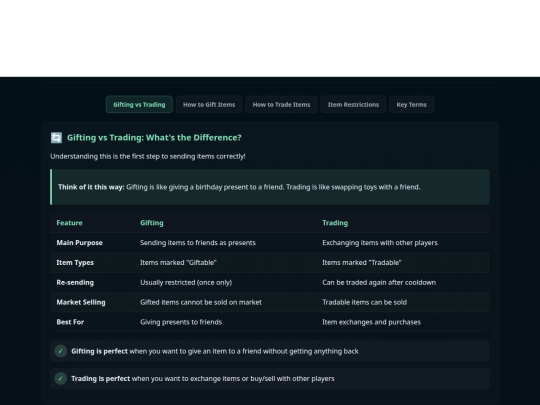This screenshot has height=405, width=540.
Task: Click cell Gifted items cannot be sold on market
Action: pyautogui.click(x=201, y=302)
